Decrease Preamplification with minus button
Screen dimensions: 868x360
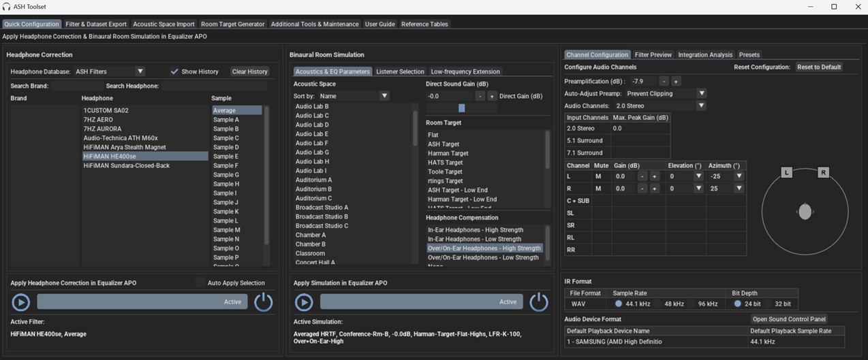pos(664,81)
